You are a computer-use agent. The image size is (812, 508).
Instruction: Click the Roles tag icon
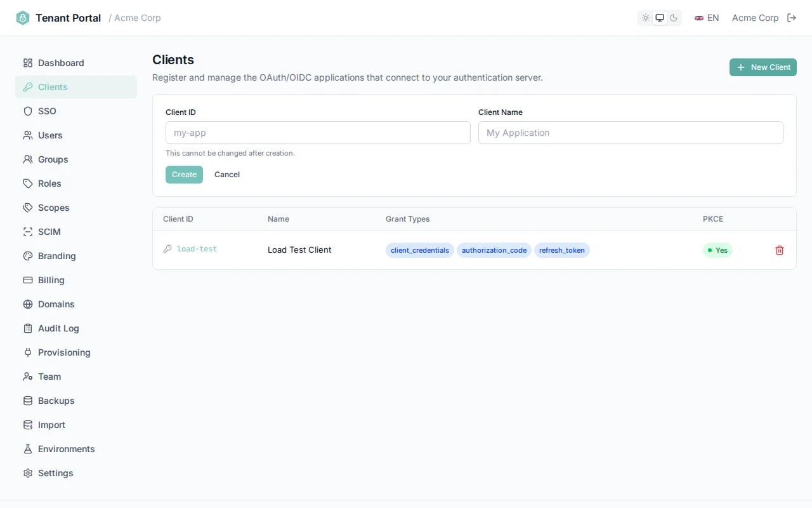(28, 184)
